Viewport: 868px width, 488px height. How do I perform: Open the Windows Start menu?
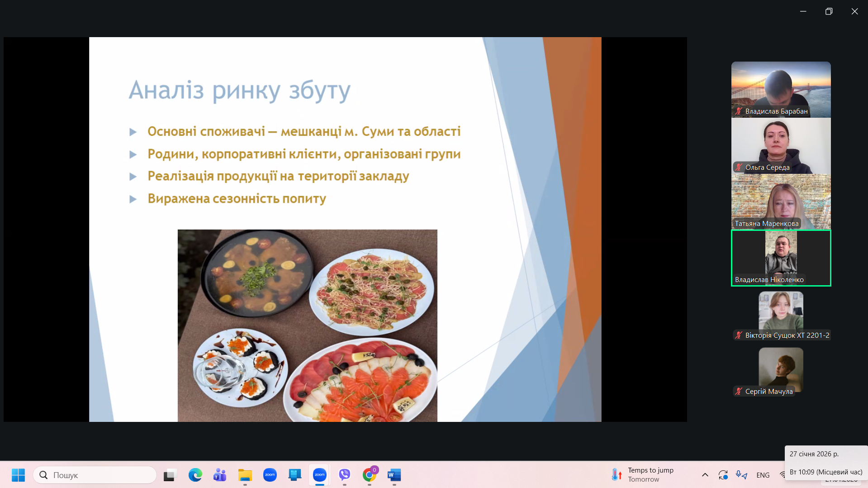pos(18,475)
